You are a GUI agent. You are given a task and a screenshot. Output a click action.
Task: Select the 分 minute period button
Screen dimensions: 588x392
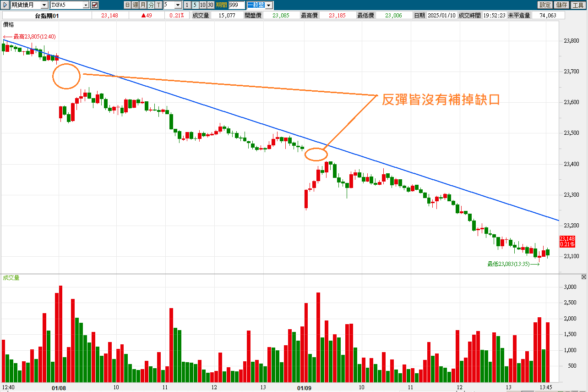tap(151, 5)
